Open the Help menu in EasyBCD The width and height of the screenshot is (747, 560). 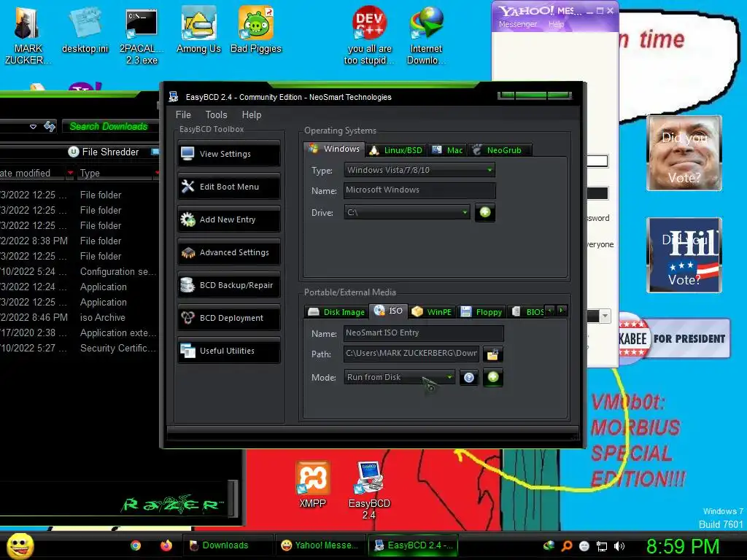tap(252, 114)
